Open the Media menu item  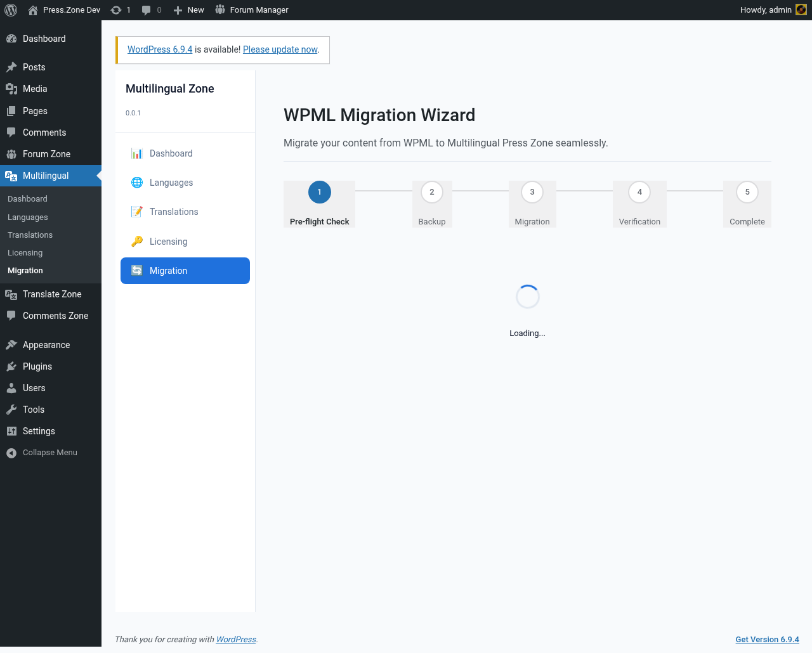pyautogui.click(x=51, y=89)
